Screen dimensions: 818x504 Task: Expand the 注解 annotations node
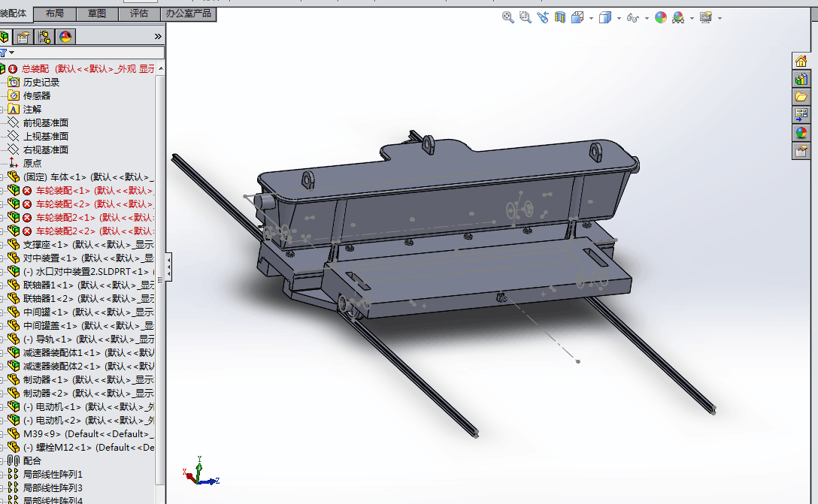pyautogui.click(x=2, y=110)
